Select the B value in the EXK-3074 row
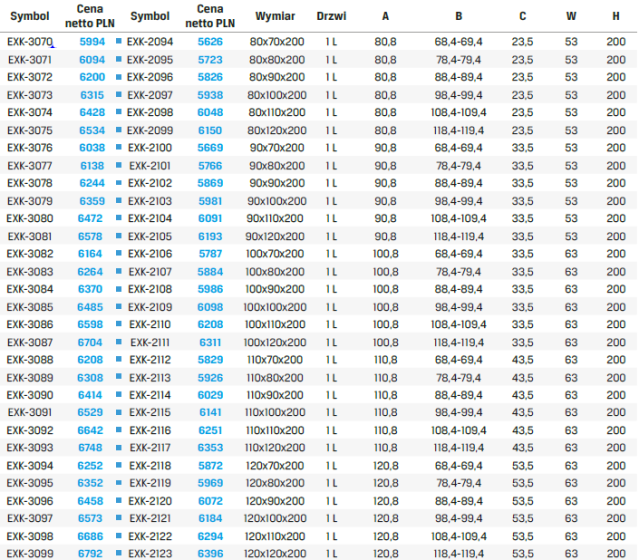The height and width of the screenshot is (560, 639). point(458,112)
